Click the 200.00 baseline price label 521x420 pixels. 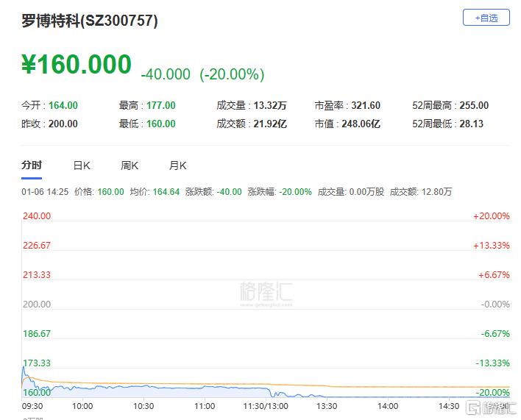click(x=37, y=304)
